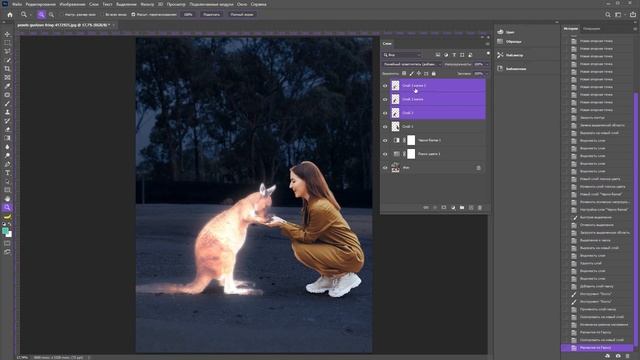Hide the Фон background layer
This screenshot has width=640, height=360.
click(385, 168)
